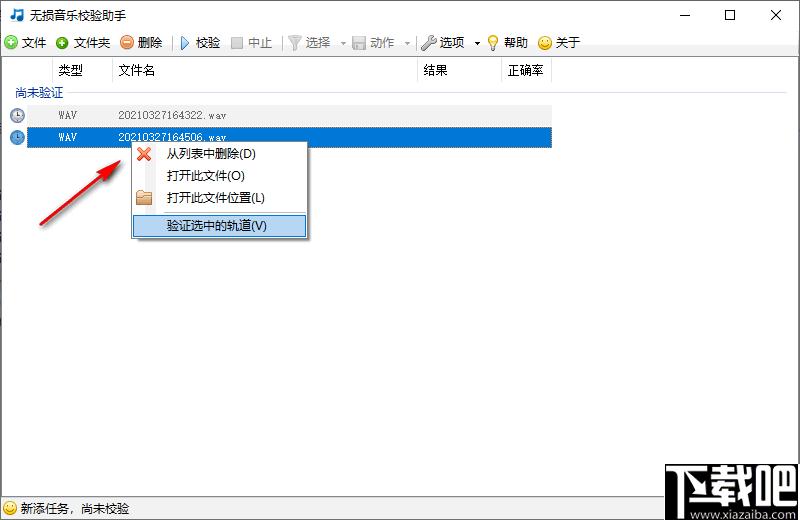800x520 pixels.
Task: Sort by the 结果 column header
Action: [460, 70]
